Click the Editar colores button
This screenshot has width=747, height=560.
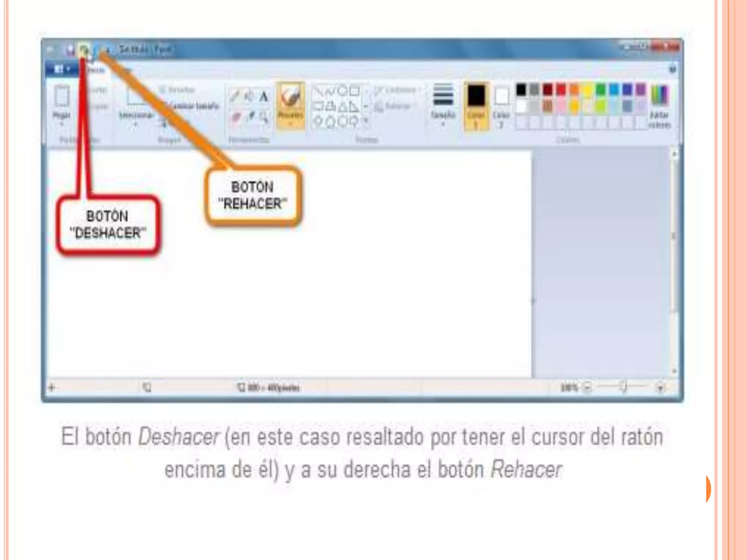click(659, 106)
